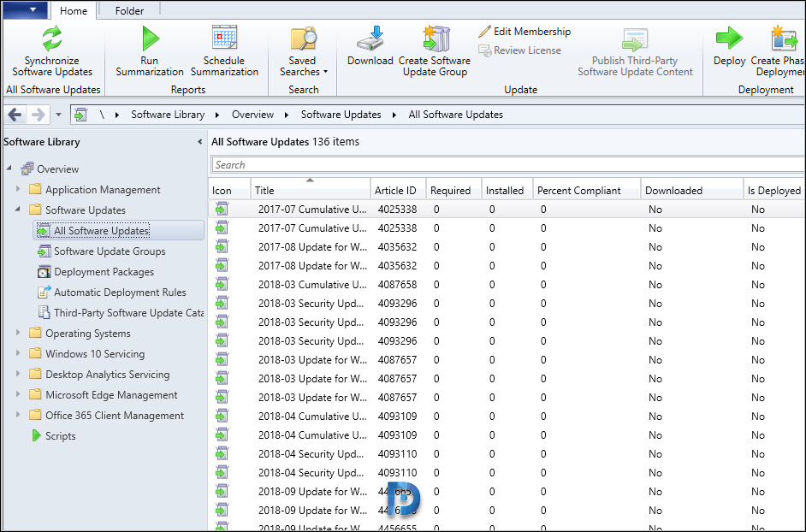Sort by Required column header
The image size is (806, 532).
tap(453, 190)
